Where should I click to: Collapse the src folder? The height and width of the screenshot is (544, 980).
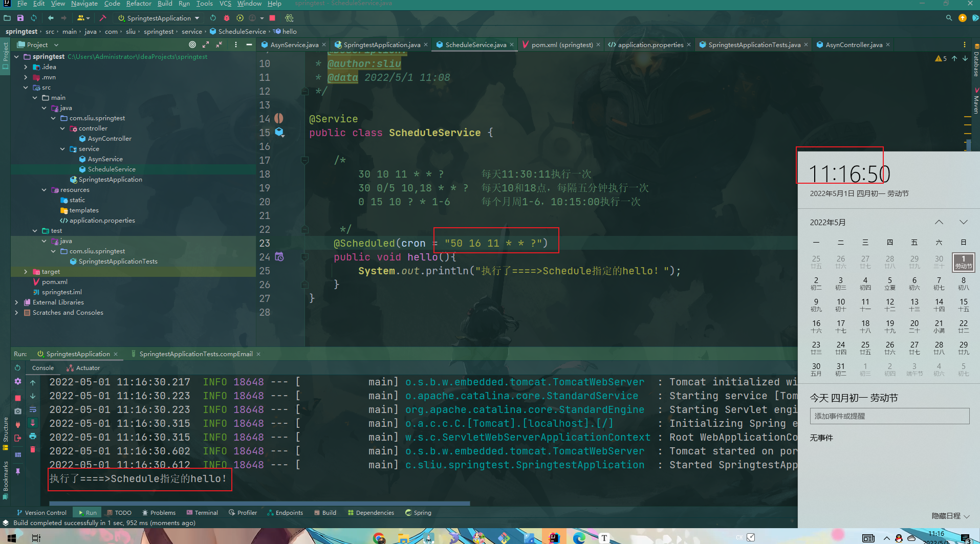[x=26, y=88]
